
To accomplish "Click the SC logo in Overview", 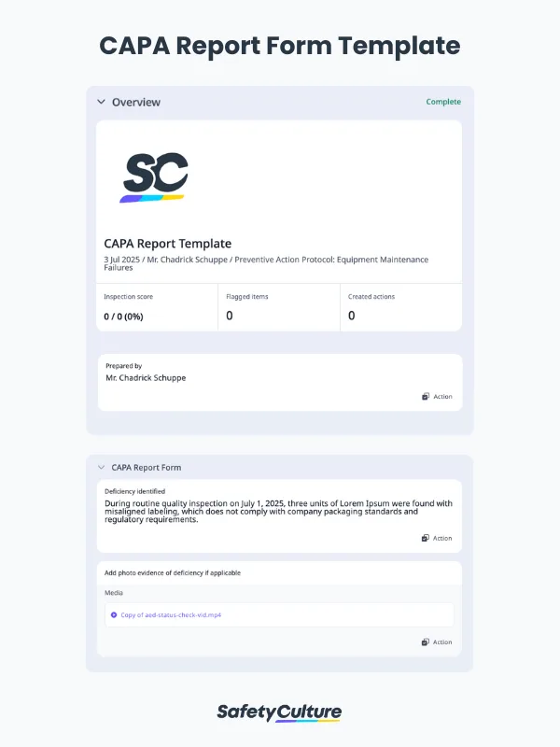I will pos(156,177).
